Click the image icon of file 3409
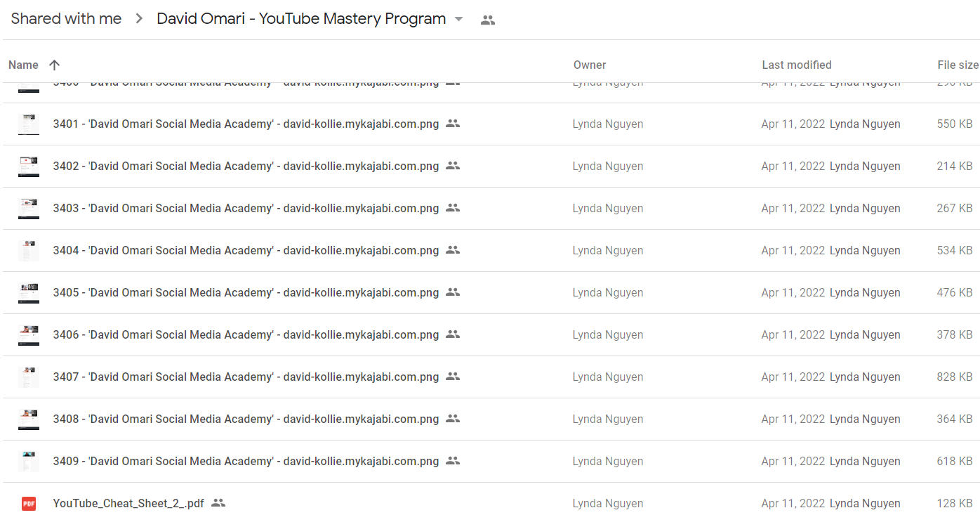Viewport: 980px width, 515px height. pyautogui.click(x=29, y=462)
